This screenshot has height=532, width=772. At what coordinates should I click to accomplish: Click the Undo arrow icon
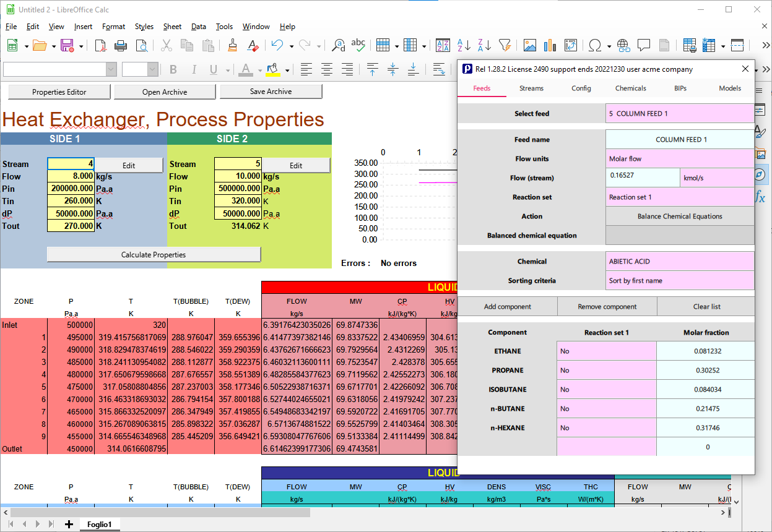point(277,45)
